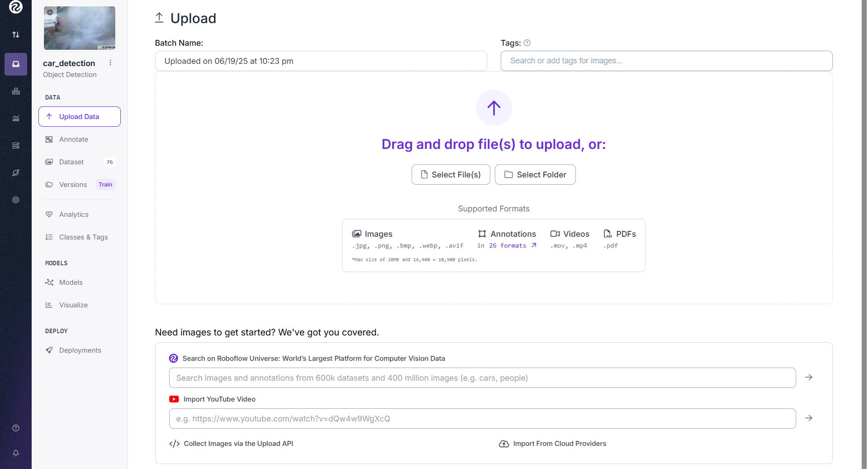868x469 pixels.
Task: Click the large purple upload arrow icon
Action: point(493,108)
